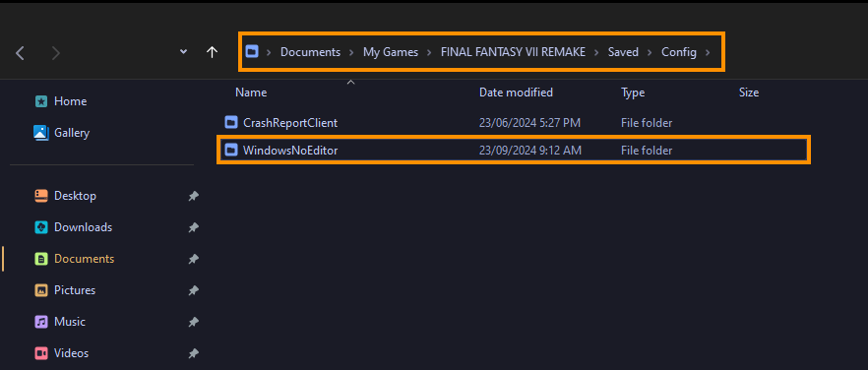Sort by Date modified column header
The image size is (868, 370).
pyautogui.click(x=516, y=92)
